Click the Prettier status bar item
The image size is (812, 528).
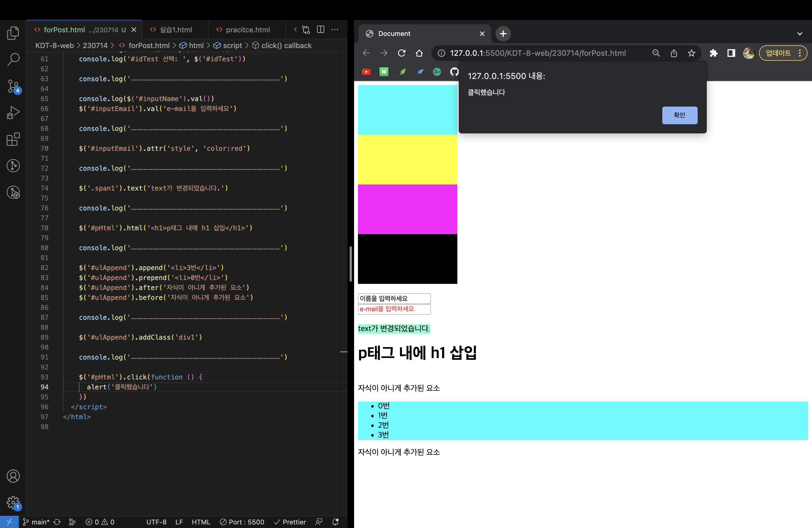[290, 522]
